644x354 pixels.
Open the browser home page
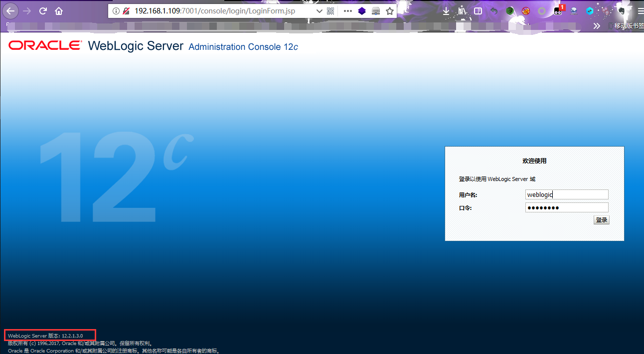click(x=59, y=10)
